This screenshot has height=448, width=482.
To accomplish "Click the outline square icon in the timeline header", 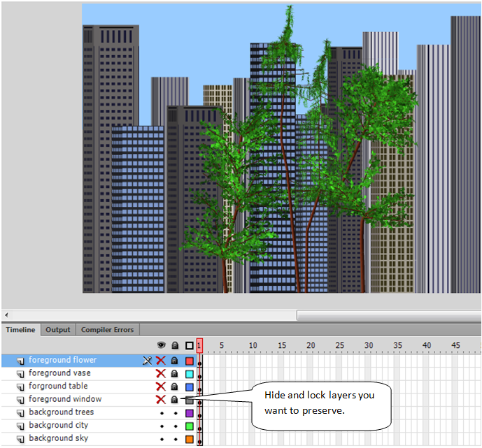I will click(x=190, y=345).
